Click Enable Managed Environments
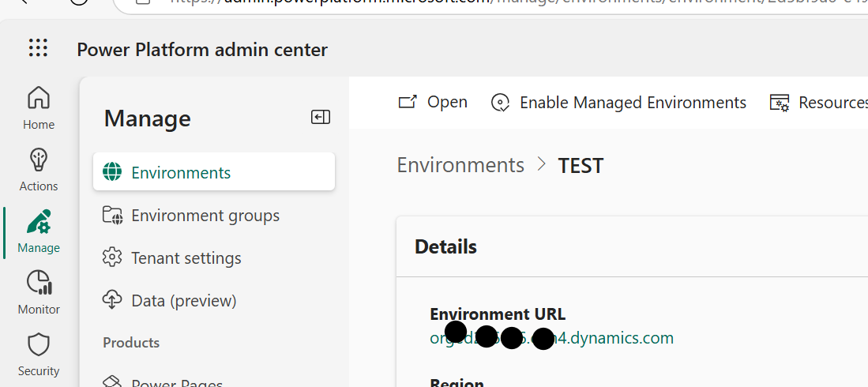868x387 pixels. (x=618, y=103)
